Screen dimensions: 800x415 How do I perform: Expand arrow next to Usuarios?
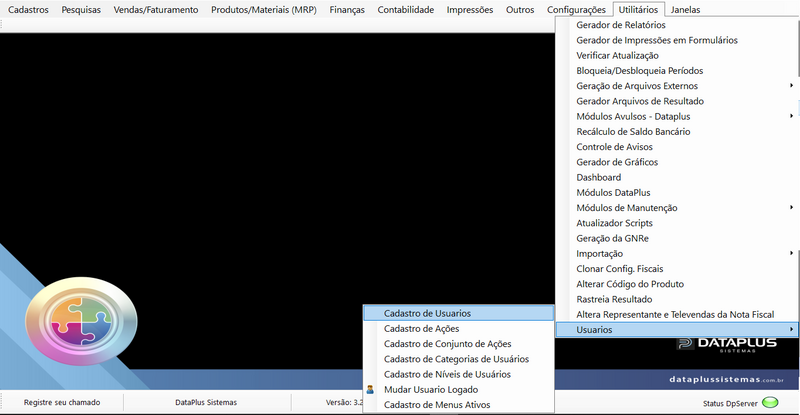click(x=791, y=330)
